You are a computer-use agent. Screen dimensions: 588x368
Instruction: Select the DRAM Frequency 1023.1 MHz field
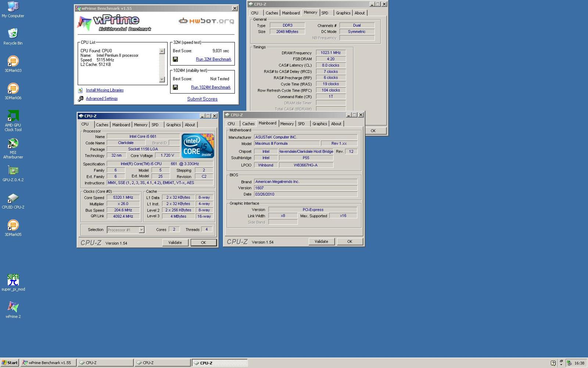(x=331, y=53)
